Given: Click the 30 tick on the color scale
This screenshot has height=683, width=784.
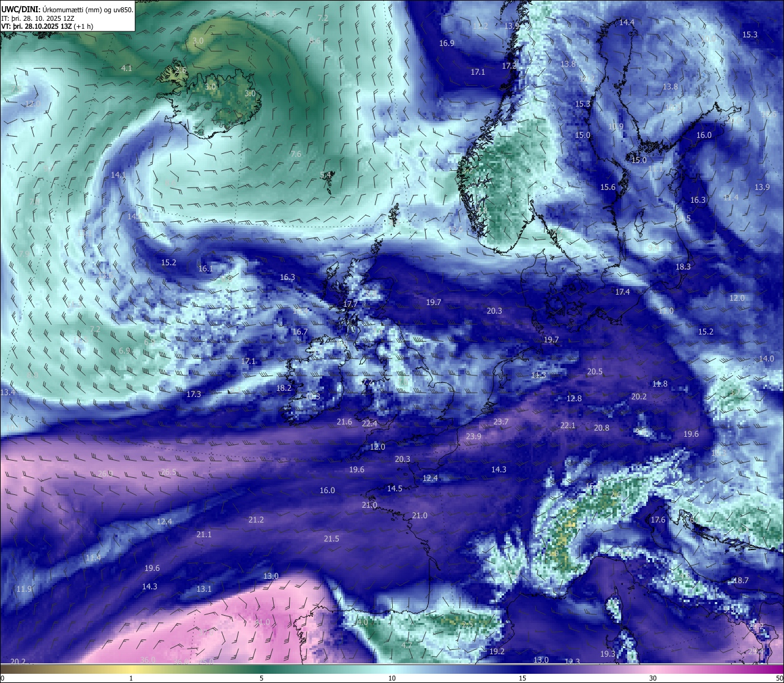Looking at the screenshot, I should 653,678.
